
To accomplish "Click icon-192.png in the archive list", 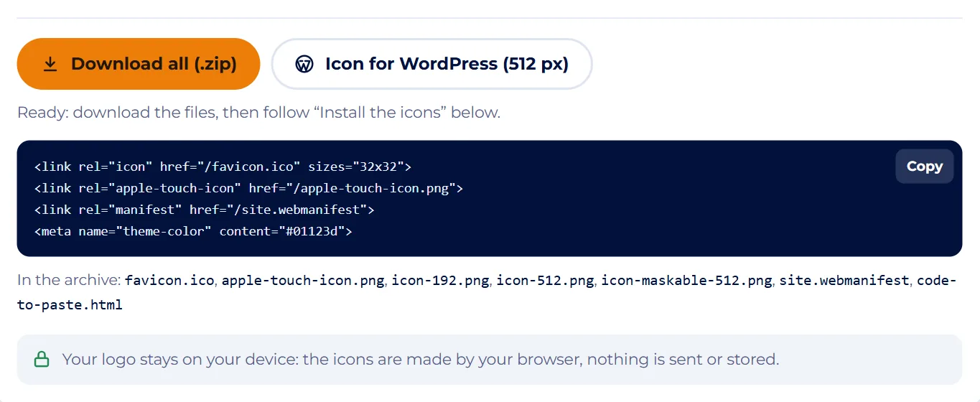I will pos(440,280).
